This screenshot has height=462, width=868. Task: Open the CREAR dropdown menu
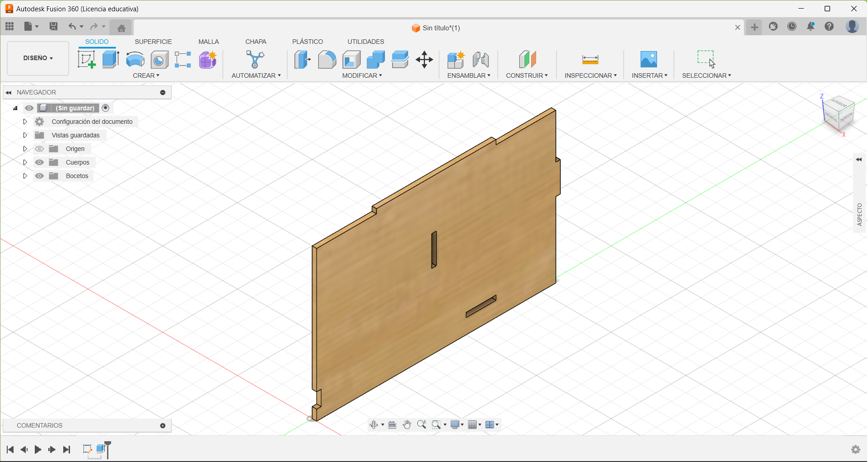(x=146, y=75)
